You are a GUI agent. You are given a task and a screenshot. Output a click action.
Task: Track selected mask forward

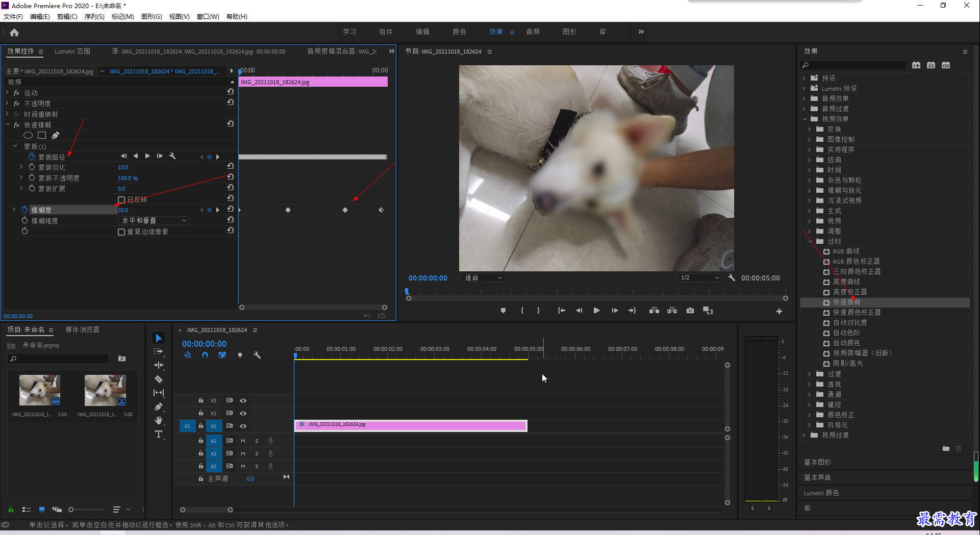click(x=147, y=156)
